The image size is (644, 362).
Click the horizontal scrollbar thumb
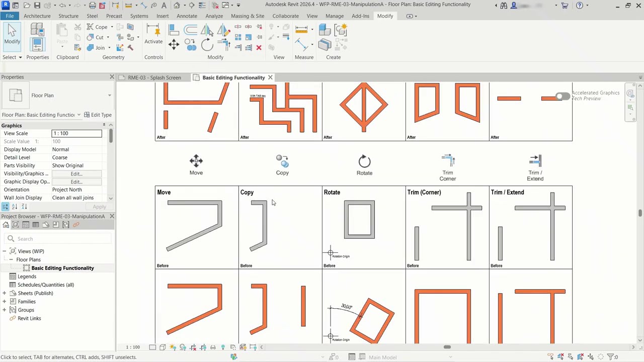(447, 347)
